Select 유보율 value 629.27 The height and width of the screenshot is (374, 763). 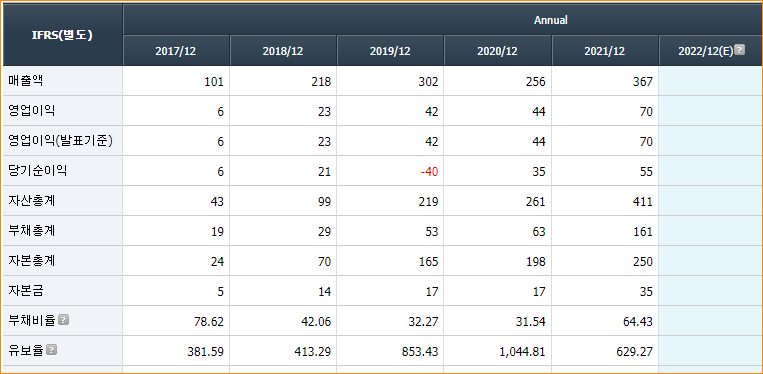tap(635, 352)
